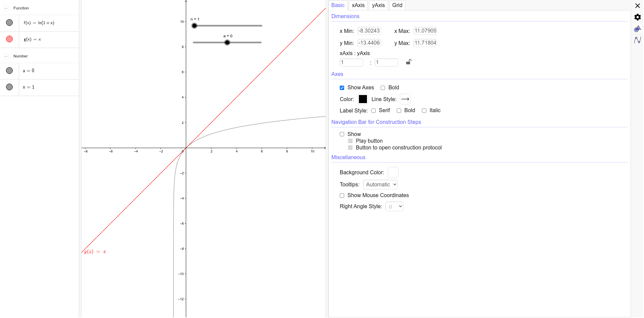Enable Italic label style
Image resolution: width=644 pixels, height=318 pixels.
click(424, 110)
